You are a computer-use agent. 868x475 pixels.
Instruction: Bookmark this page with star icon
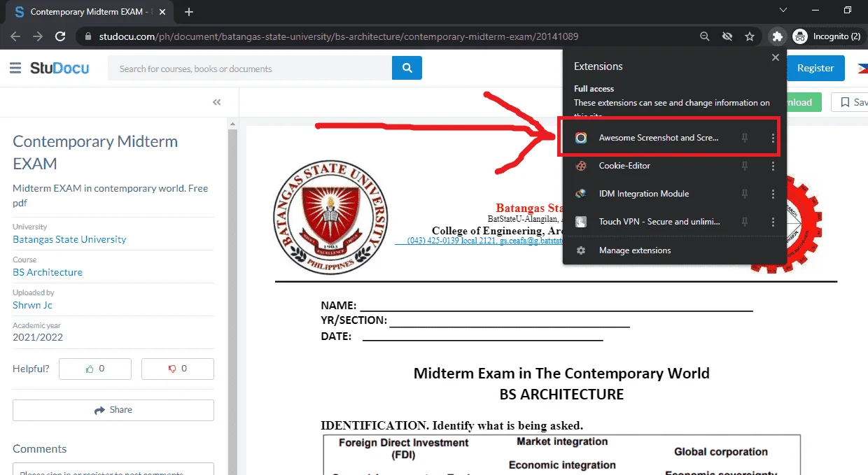click(x=750, y=36)
